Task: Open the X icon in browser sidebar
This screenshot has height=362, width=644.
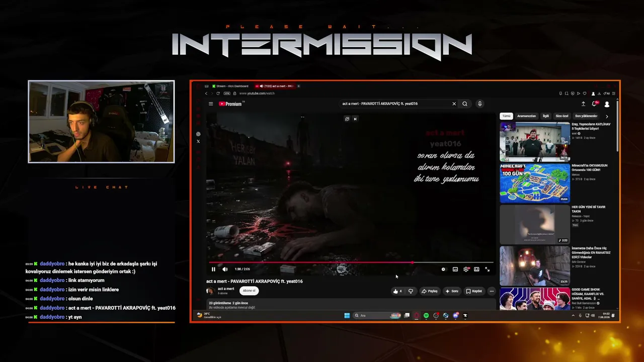Action: [x=198, y=141]
